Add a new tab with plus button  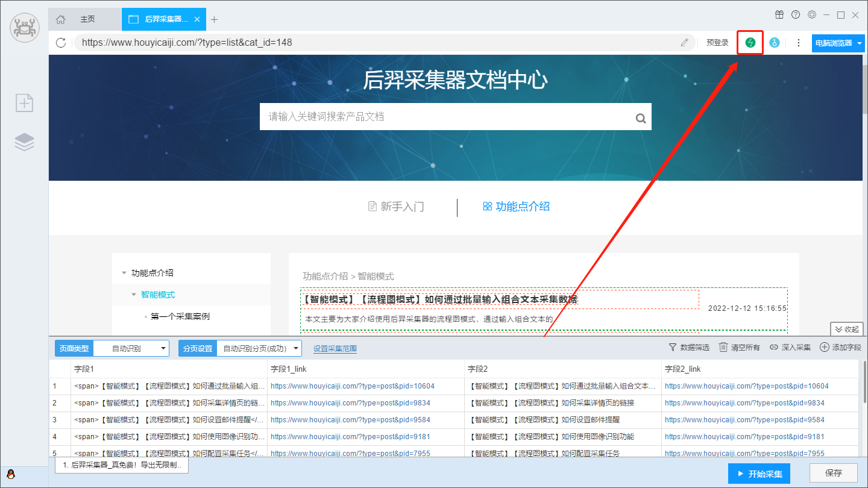[214, 19]
